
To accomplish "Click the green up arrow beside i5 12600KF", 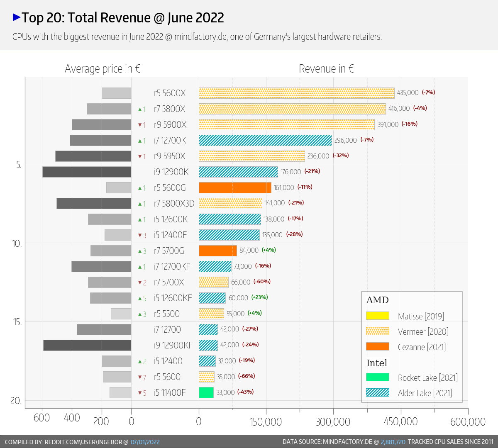I will 140,299.
